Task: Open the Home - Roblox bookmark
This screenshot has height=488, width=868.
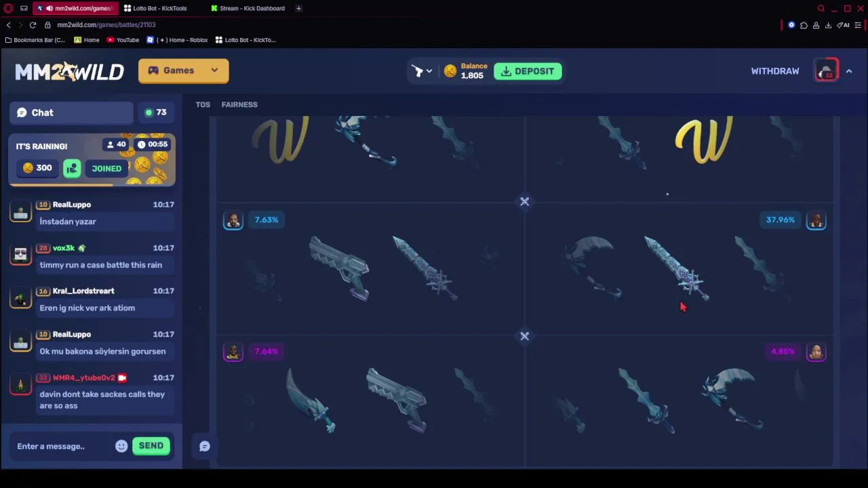Action: pos(178,40)
